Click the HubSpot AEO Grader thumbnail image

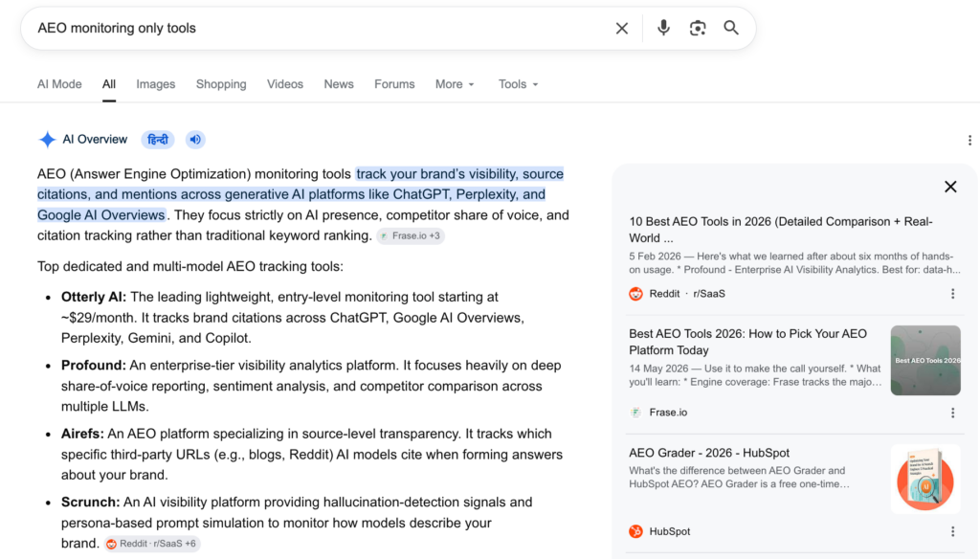click(x=925, y=479)
